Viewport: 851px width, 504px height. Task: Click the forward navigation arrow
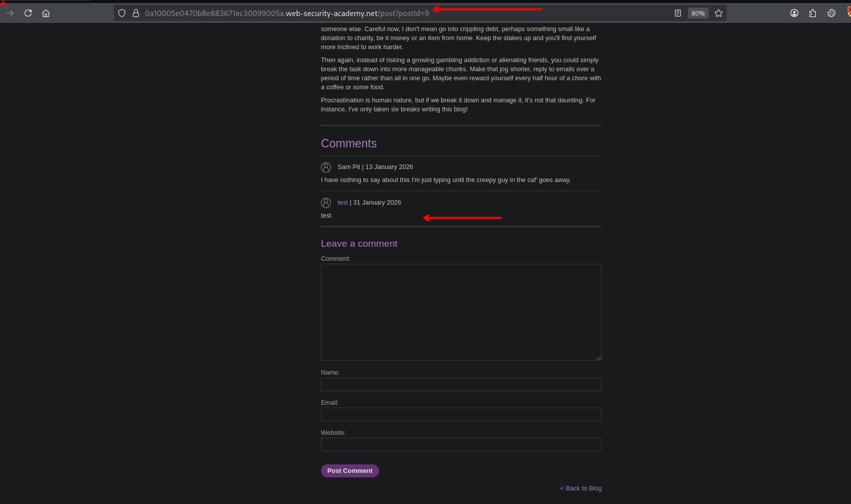point(10,13)
